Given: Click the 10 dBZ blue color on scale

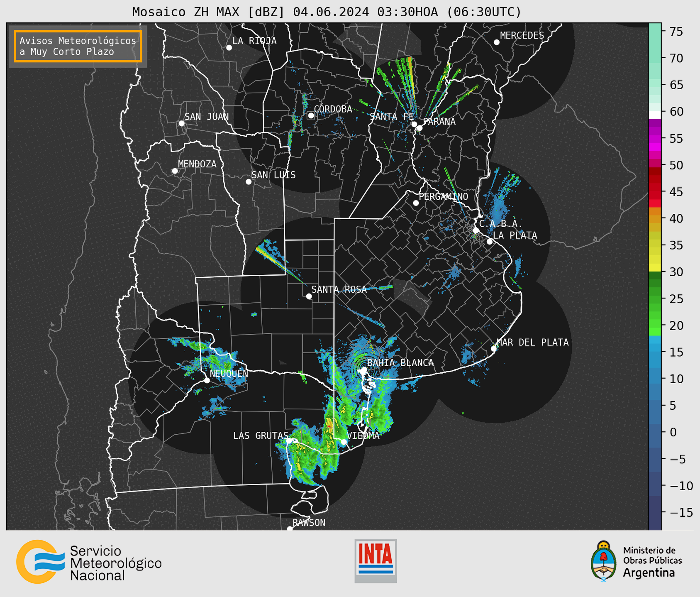Looking at the screenshot, I should 655,379.
